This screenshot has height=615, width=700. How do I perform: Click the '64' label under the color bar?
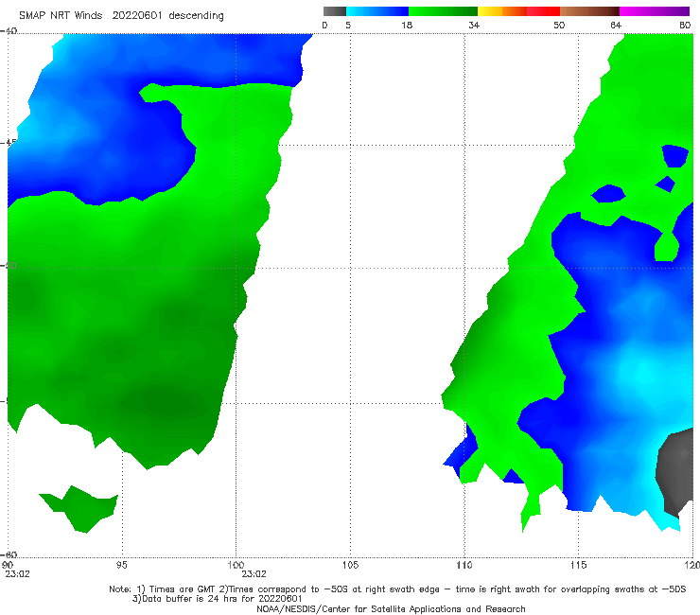pos(616,26)
